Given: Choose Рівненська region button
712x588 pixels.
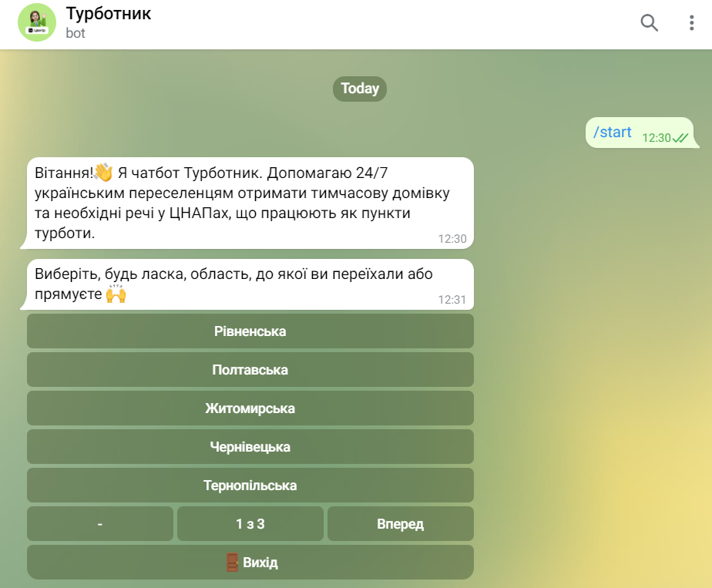Looking at the screenshot, I should 250,331.
